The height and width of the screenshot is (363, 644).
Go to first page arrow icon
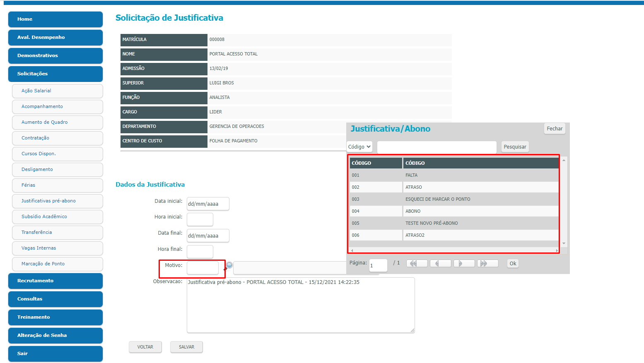[x=417, y=264]
